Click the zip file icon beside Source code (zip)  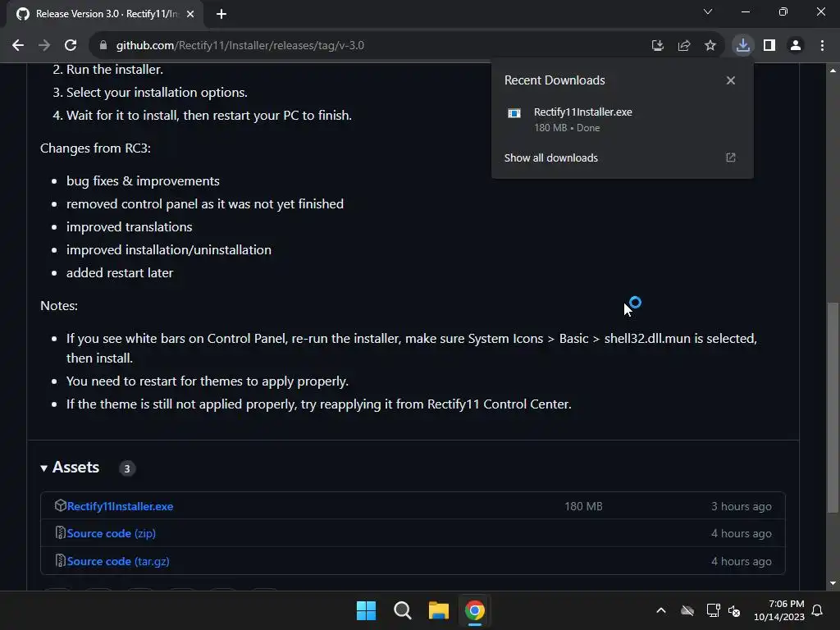pos(60,533)
